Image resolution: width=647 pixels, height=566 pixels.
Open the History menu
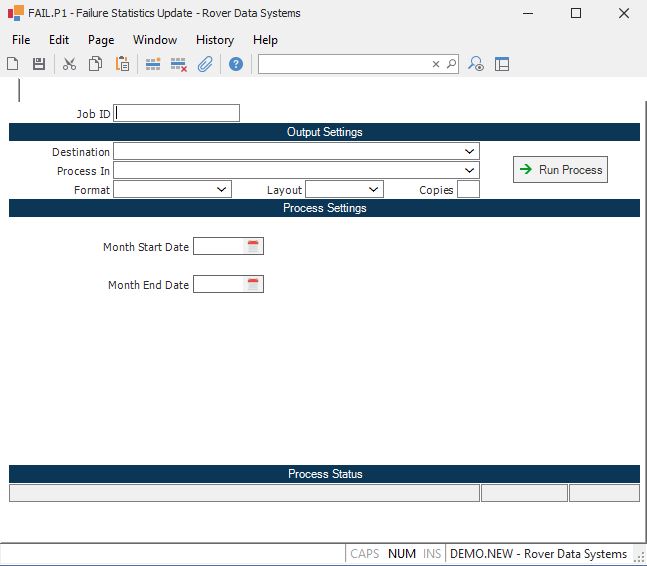[215, 40]
